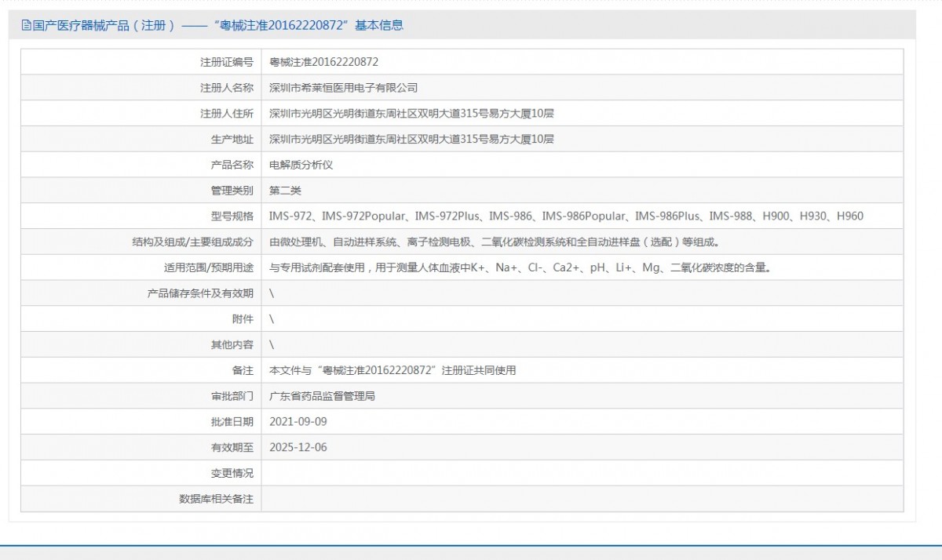Click the 数据库相关备注 row label
This screenshot has width=942, height=560.
(216, 500)
